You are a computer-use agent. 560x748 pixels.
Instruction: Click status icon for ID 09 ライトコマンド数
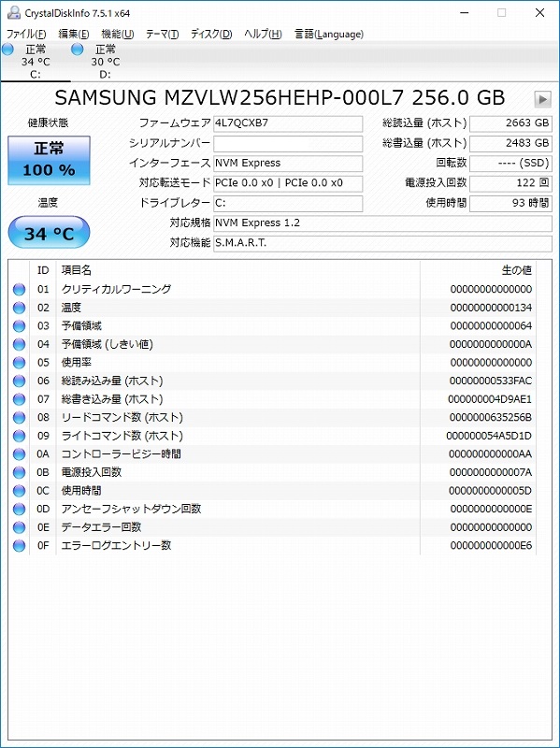(x=19, y=436)
